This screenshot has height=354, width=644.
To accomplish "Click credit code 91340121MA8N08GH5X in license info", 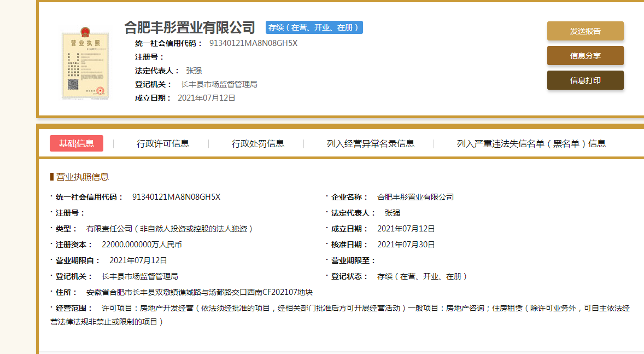I will click(176, 197).
